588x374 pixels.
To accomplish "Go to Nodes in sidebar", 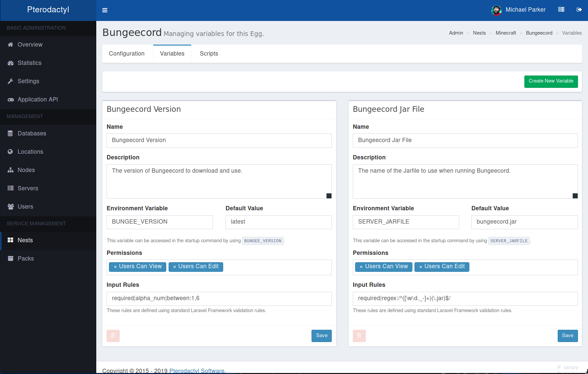I will 26,170.
